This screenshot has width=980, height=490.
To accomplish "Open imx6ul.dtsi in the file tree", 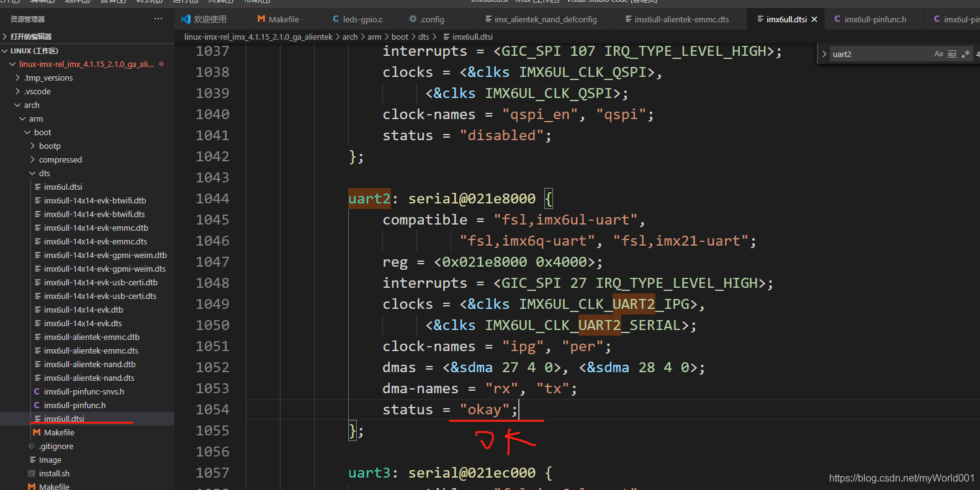I will coord(63,187).
